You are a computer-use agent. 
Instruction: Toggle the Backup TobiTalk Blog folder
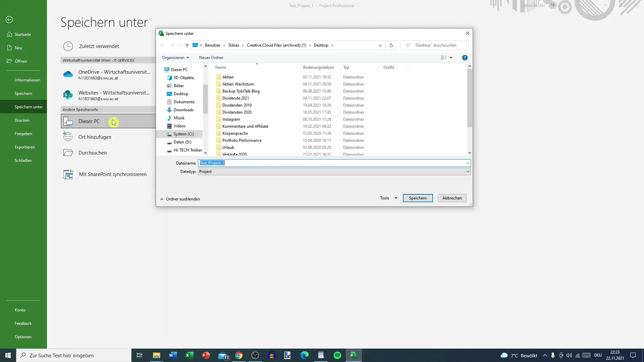241,90
